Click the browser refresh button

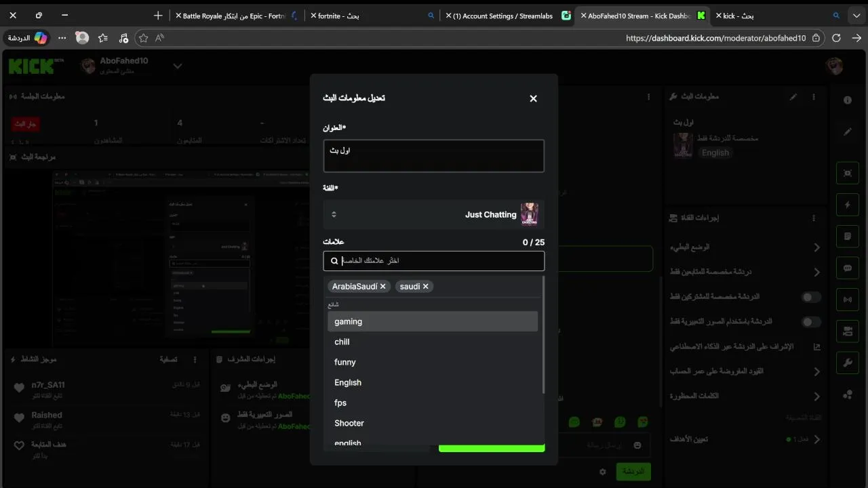(836, 38)
